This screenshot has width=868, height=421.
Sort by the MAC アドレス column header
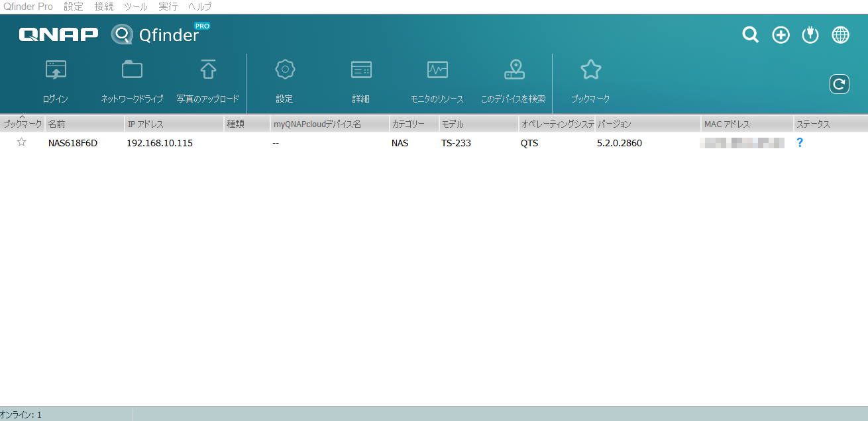tap(747, 124)
